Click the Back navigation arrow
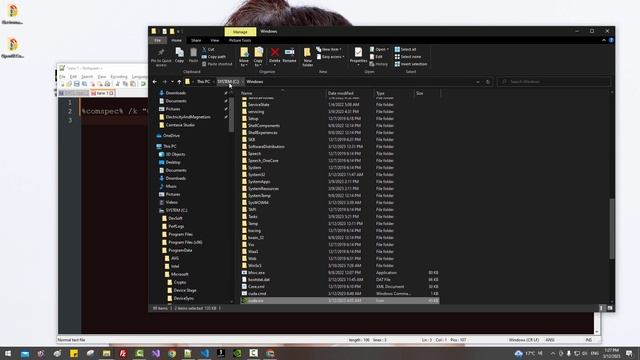 click(x=155, y=82)
